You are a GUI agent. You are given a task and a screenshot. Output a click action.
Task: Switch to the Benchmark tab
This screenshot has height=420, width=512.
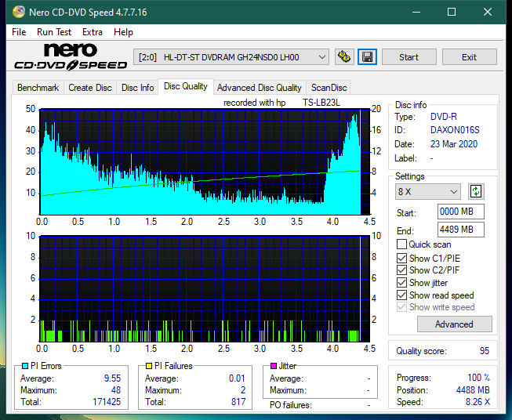click(38, 88)
